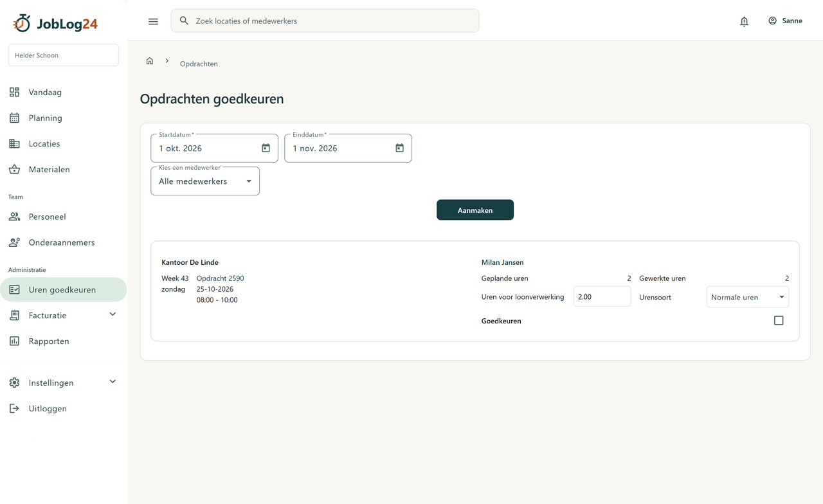
Task: Click the Einddatum 1 nov. 2026 field
Action: (x=348, y=148)
